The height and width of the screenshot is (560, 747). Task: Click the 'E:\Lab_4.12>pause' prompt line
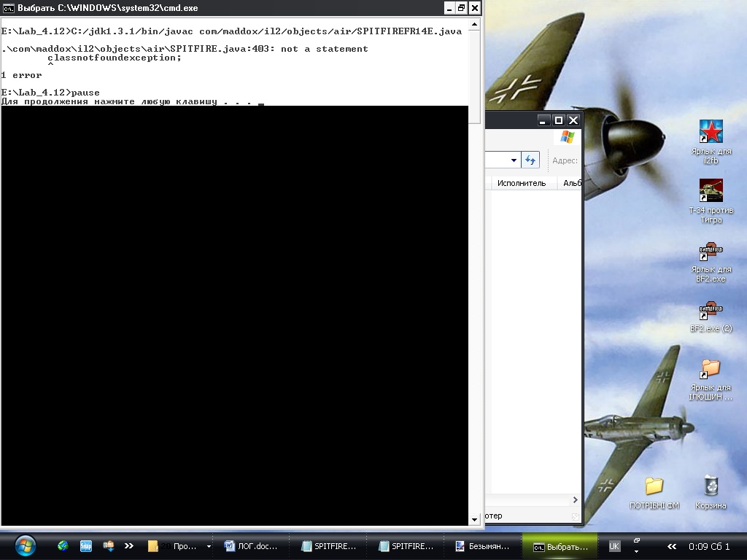click(x=50, y=93)
